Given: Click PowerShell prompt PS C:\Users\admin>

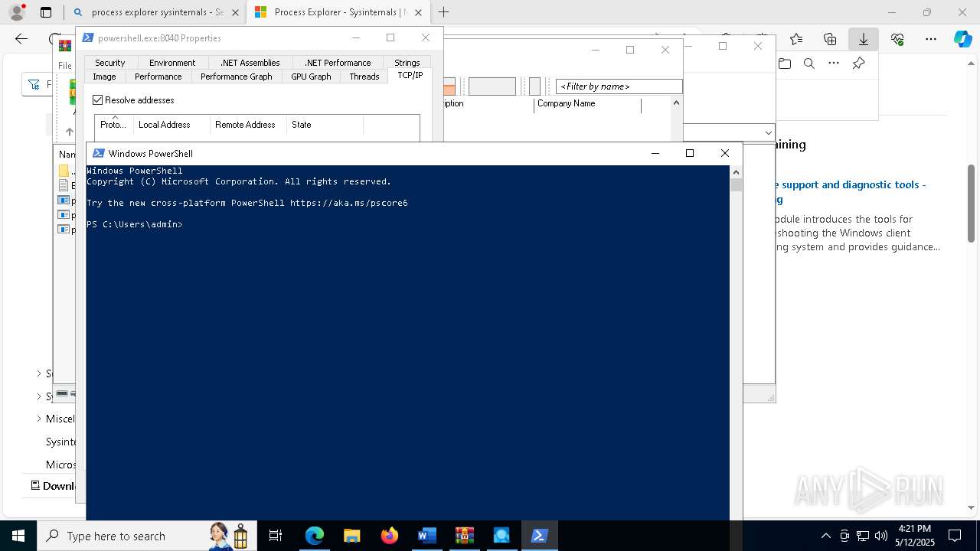Looking at the screenshot, I should tap(135, 225).
